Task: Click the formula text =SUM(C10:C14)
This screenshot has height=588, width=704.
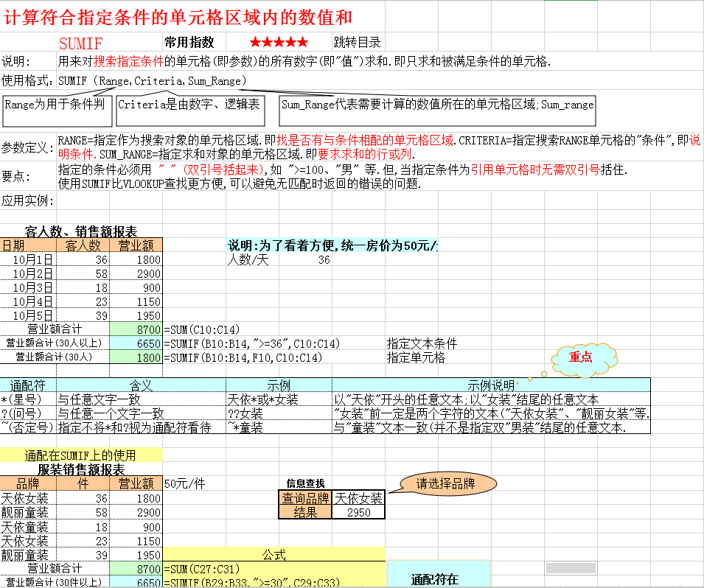Action: click(x=202, y=329)
